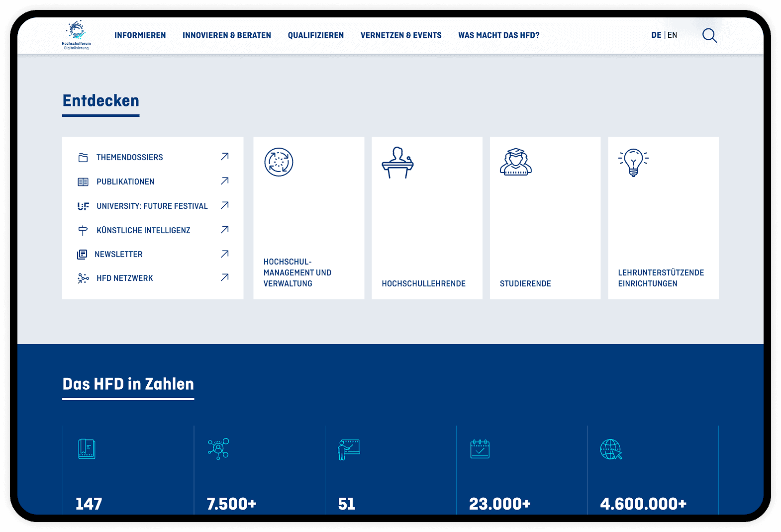The width and height of the screenshot is (781, 532).
Task: Click the lightbulb Lehrunterstützende Einrichtungen icon
Action: (x=633, y=163)
